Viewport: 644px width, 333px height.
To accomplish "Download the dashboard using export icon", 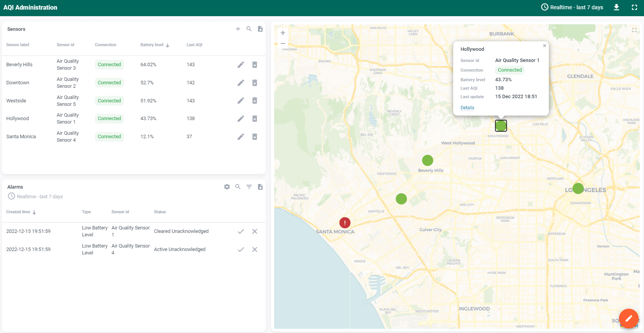I will 616,7.
